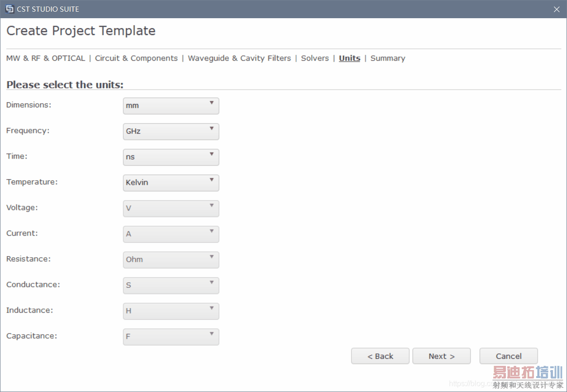Click the Voltage unit dropdown
This screenshot has width=567, height=392.
171,208
